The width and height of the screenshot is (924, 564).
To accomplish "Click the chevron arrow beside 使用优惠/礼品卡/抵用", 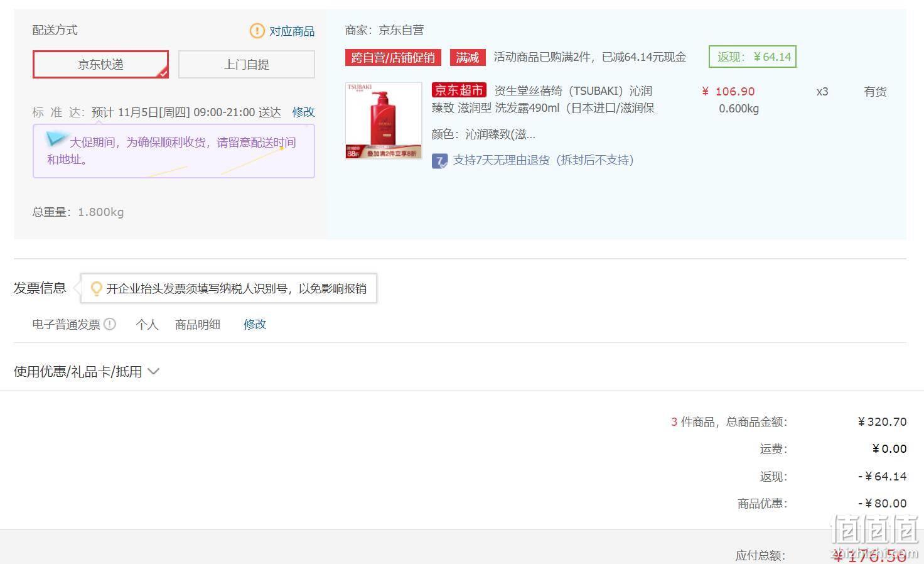I will click(x=153, y=371).
